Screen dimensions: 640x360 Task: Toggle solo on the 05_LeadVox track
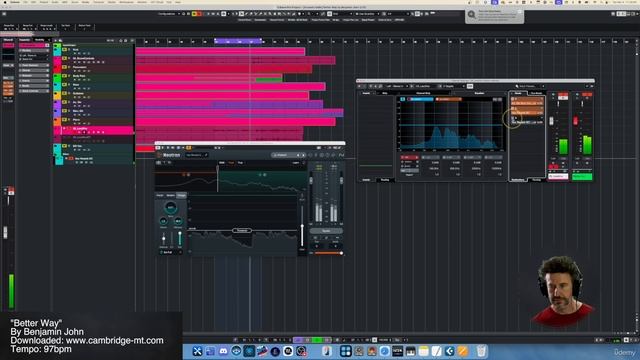pyautogui.click(x=69, y=129)
